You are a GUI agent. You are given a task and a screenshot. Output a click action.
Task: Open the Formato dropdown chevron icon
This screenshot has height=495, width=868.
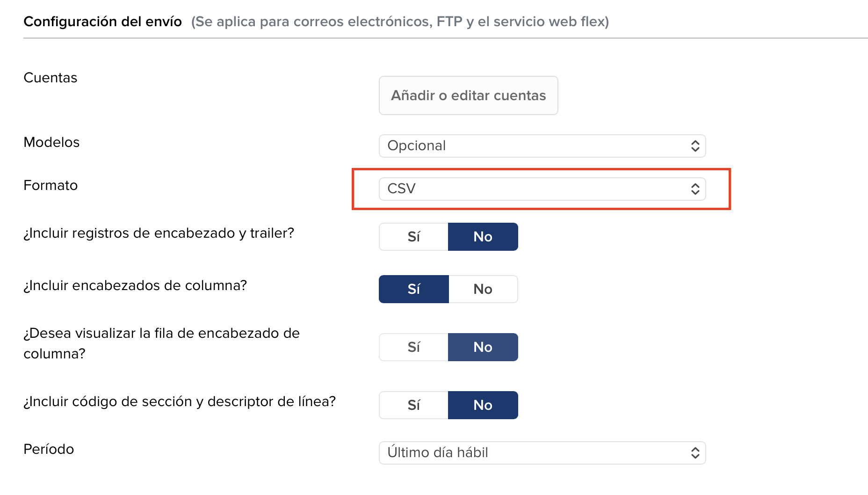pos(694,189)
